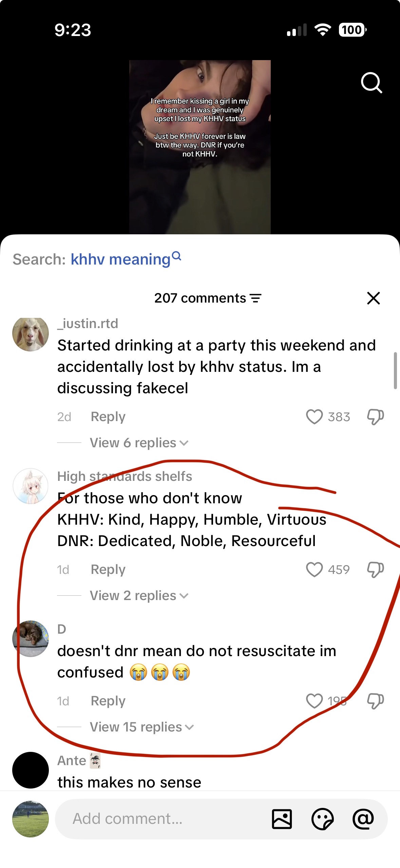Expand View 6 replies
This screenshot has height=868, width=400.
[138, 443]
